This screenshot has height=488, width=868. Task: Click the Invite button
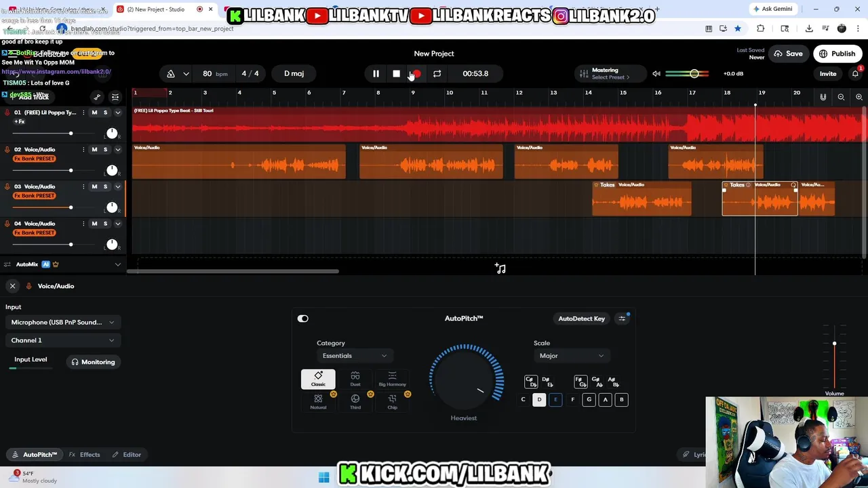click(828, 73)
